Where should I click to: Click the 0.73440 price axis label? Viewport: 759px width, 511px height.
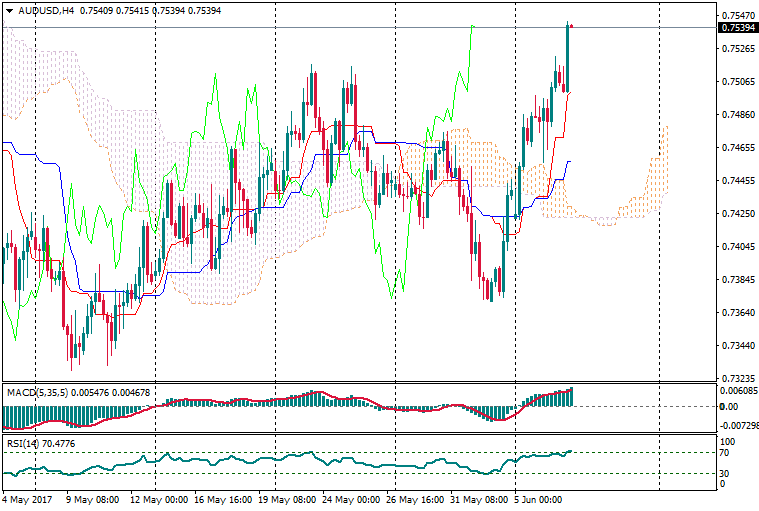click(737, 346)
